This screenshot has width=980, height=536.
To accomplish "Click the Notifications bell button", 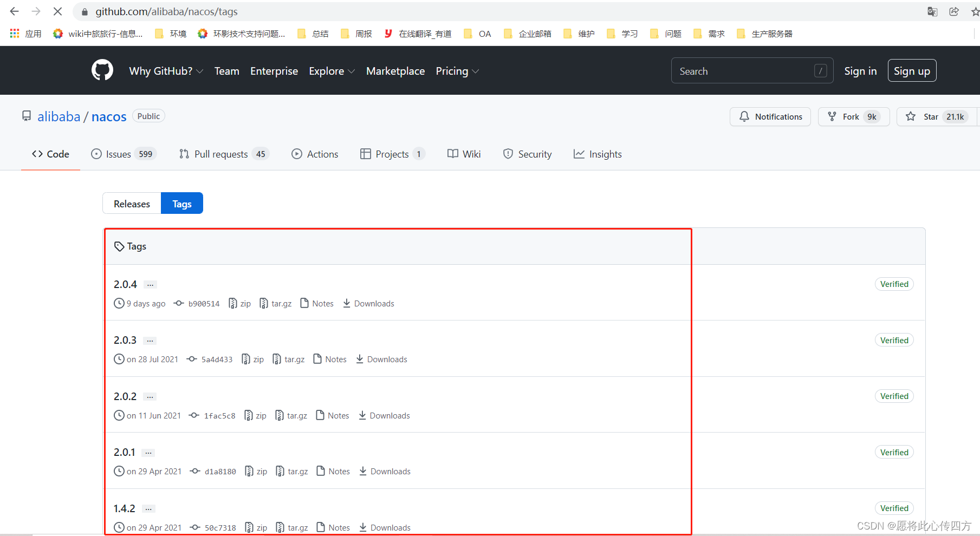I will click(x=770, y=116).
